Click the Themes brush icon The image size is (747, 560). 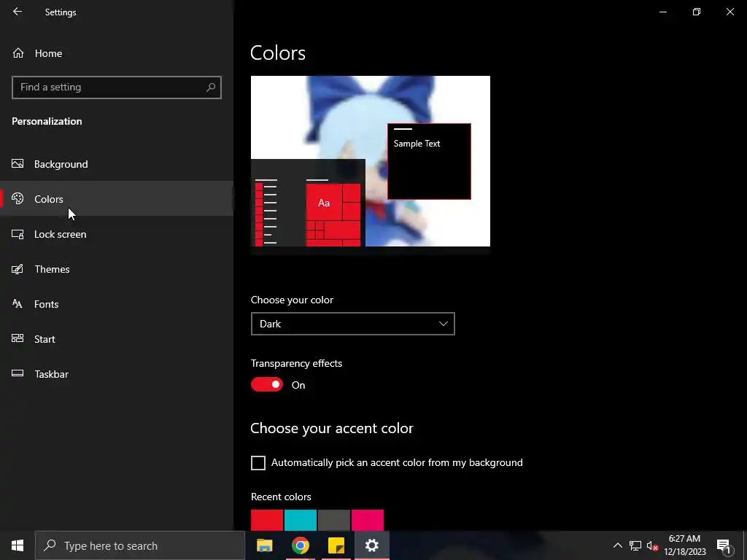click(18, 269)
